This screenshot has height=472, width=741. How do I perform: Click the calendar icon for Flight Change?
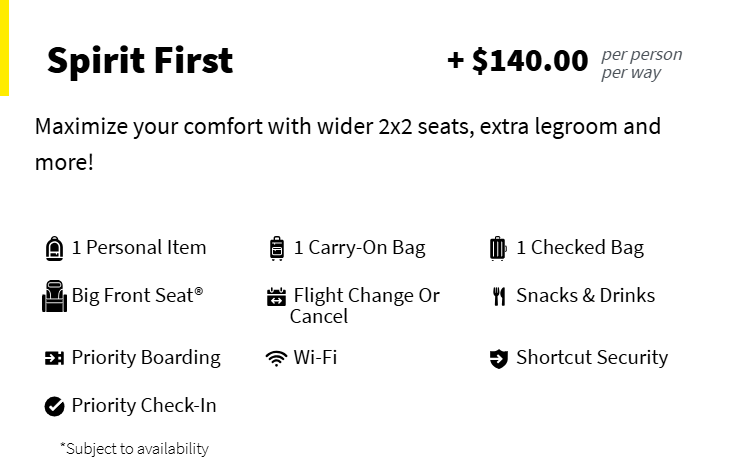point(276,297)
